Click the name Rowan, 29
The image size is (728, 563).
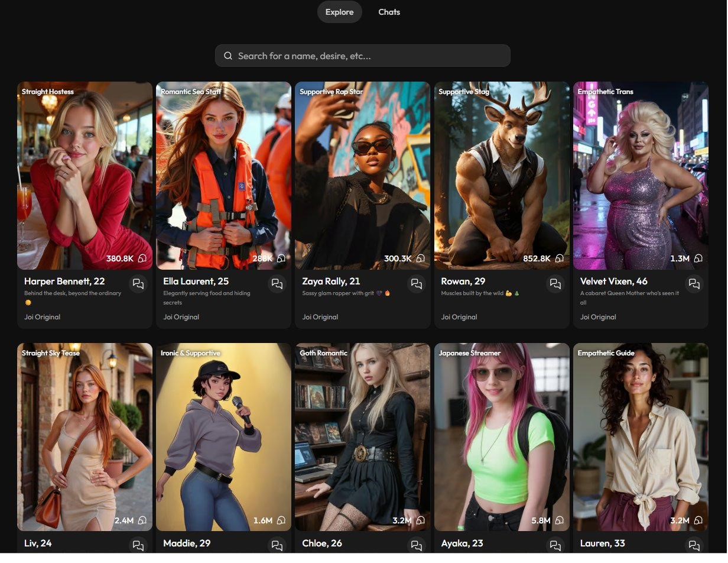click(x=463, y=281)
